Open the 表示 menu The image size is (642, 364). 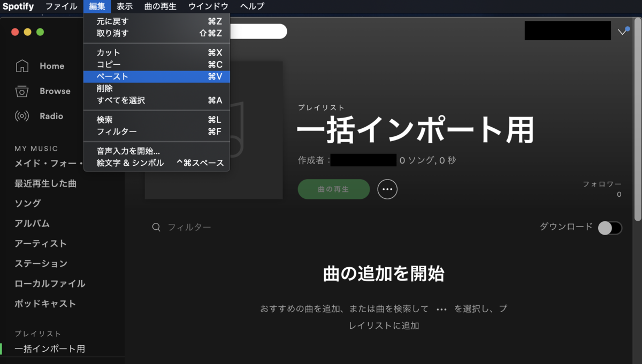[x=125, y=6]
